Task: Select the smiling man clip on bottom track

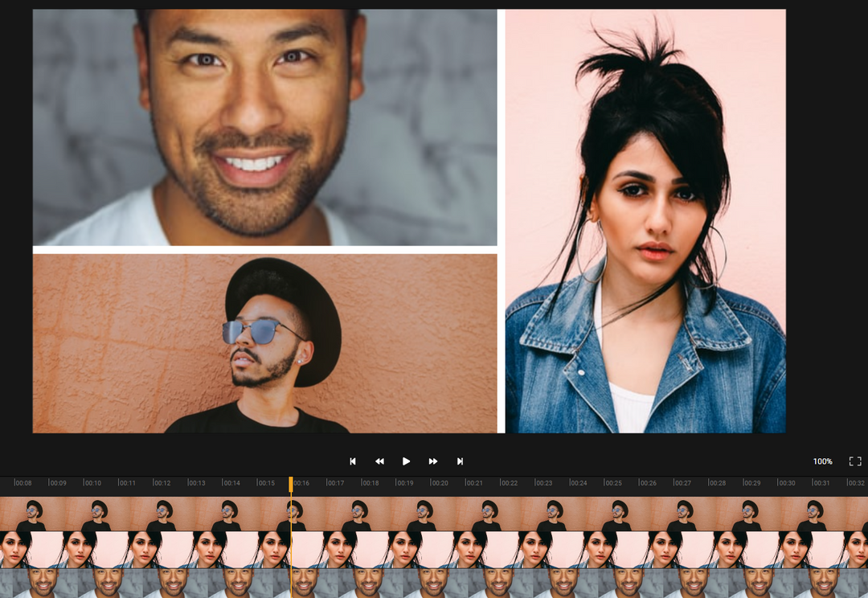Action: click(x=434, y=580)
